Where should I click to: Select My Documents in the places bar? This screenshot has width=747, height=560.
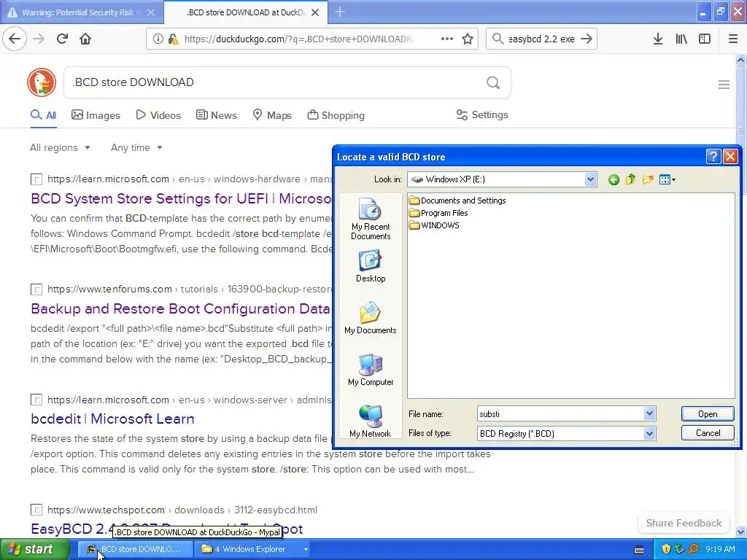pyautogui.click(x=370, y=318)
